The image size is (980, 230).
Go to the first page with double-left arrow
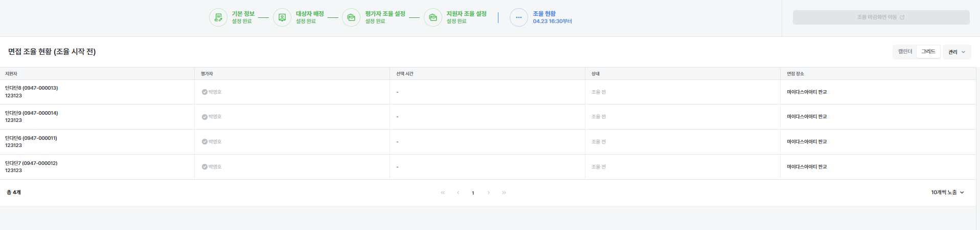pos(443,193)
